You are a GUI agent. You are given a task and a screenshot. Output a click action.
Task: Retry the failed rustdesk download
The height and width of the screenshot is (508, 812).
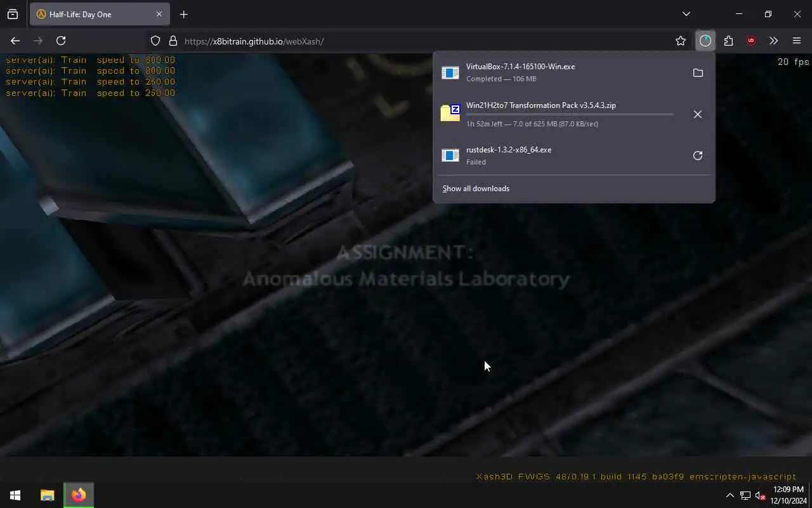(x=698, y=156)
